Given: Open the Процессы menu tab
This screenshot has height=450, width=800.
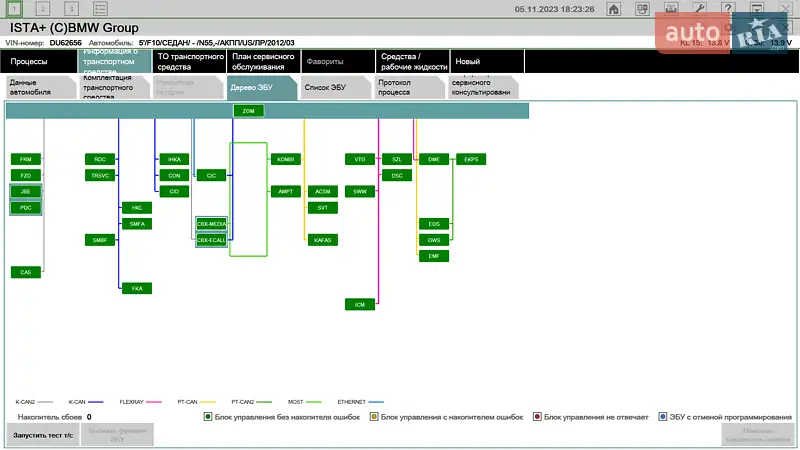Looking at the screenshot, I should (37, 61).
